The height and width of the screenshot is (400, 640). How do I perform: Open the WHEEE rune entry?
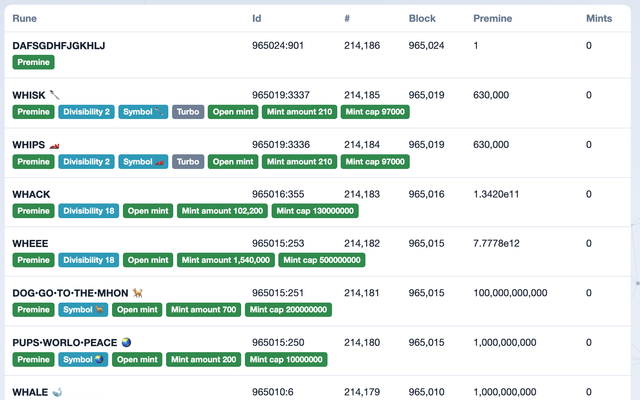pos(30,244)
